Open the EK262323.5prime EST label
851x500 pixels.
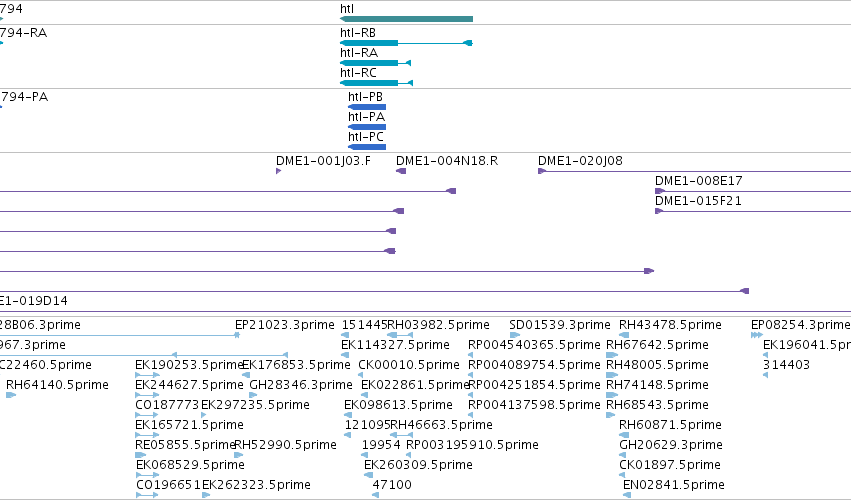pyautogui.click(x=256, y=485)
